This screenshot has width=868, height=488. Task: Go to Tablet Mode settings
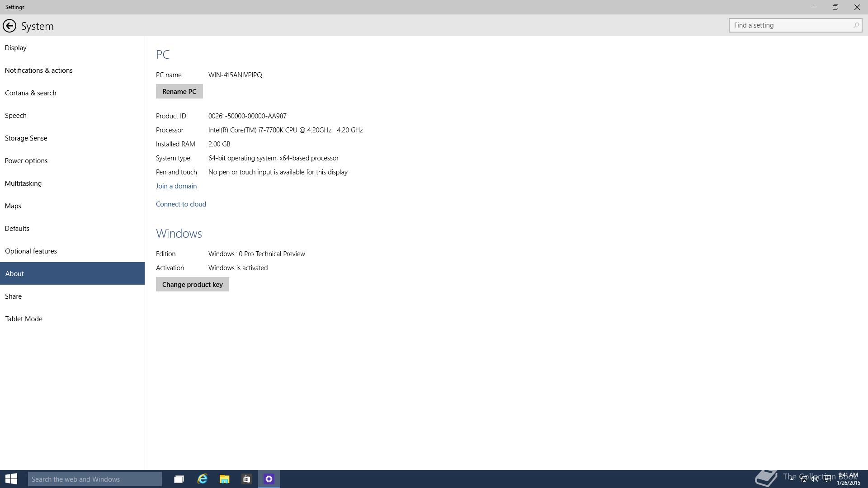pyautogui.click(x=72, y=319)
